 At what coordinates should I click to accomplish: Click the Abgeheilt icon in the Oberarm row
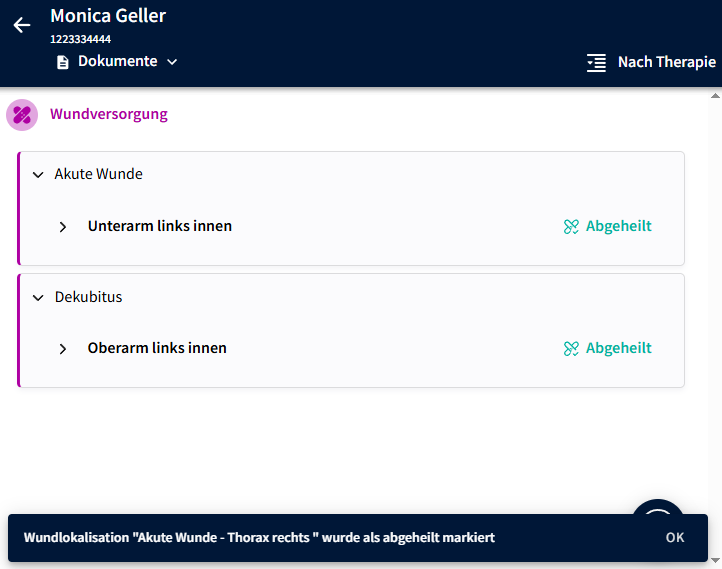(571, 349)
